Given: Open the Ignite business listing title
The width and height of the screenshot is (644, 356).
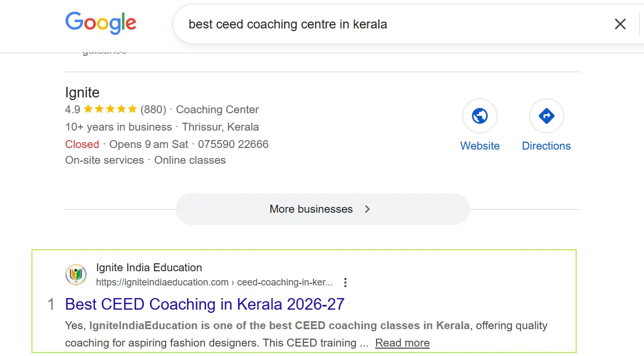Looking at the screenshot, I should (82, 93).
